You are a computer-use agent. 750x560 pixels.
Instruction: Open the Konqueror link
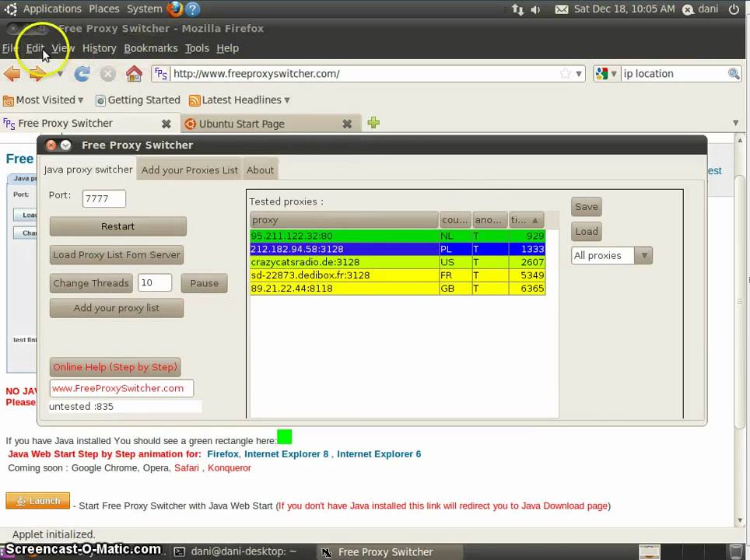(229, 467)
